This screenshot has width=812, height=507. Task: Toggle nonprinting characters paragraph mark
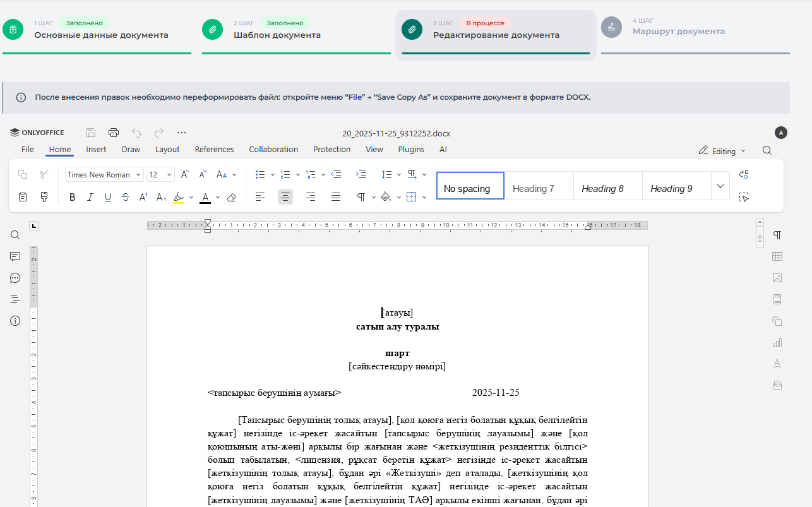click(x=361, y=197)
